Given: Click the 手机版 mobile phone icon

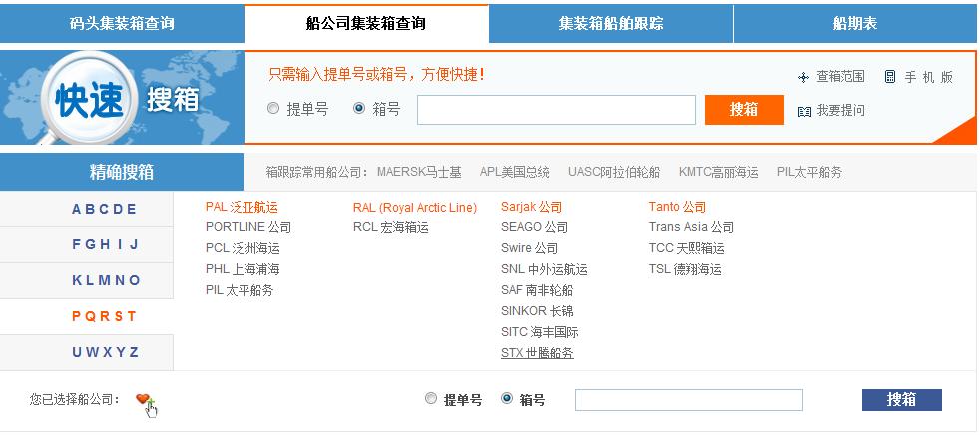Looking at the screenshot, I should point(889,77).
